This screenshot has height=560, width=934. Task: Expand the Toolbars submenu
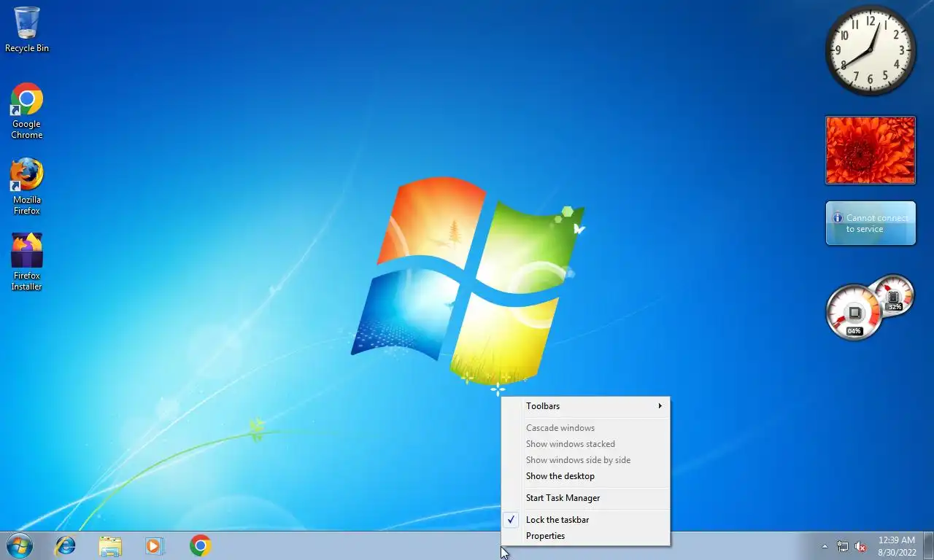click(x=585, y=406)
